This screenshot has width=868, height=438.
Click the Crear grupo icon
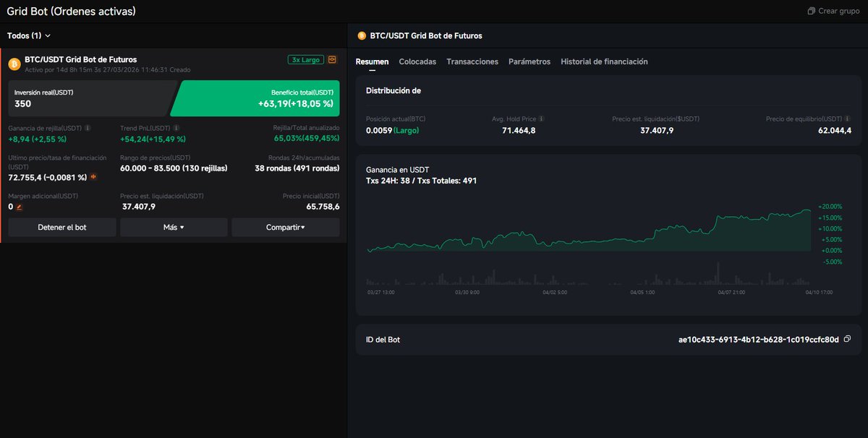click(811, 12)
